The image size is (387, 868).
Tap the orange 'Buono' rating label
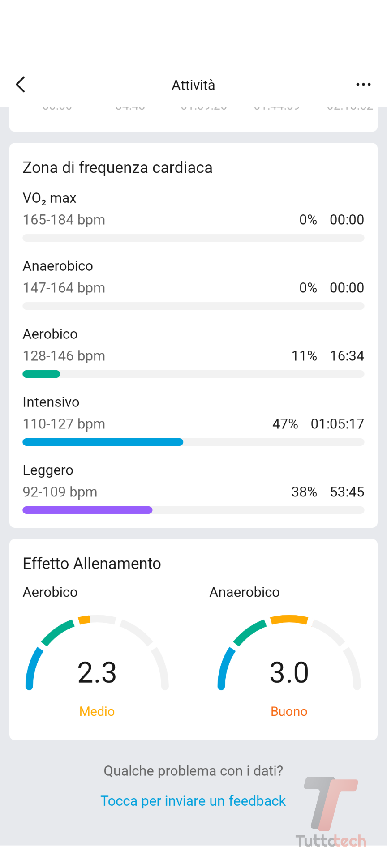tap(289, 711)
